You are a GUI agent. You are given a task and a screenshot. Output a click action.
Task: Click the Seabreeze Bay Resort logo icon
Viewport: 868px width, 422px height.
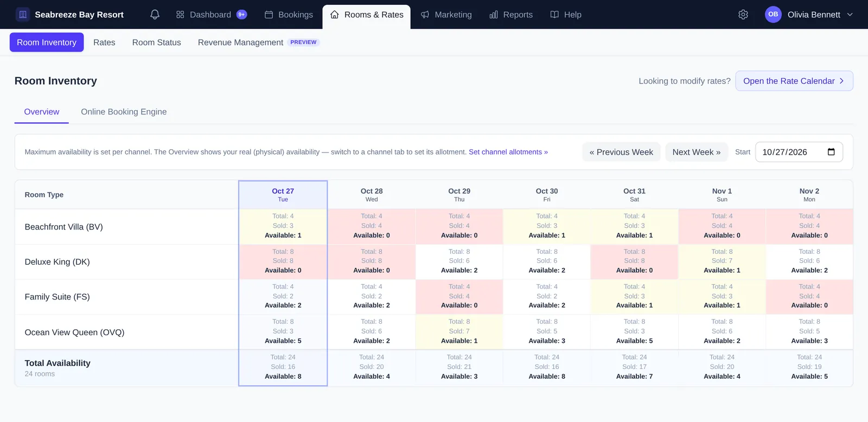(23, 15)
